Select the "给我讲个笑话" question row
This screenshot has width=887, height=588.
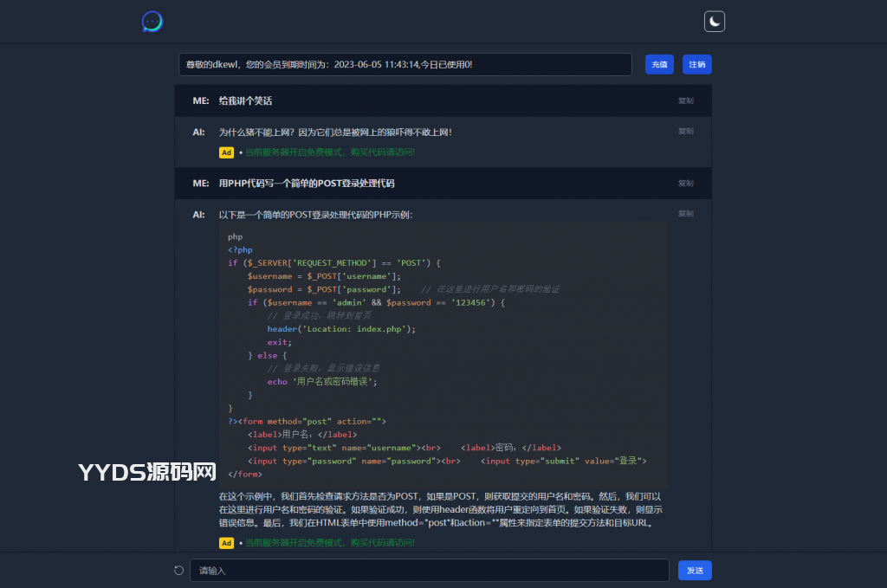tap(245, 100)
